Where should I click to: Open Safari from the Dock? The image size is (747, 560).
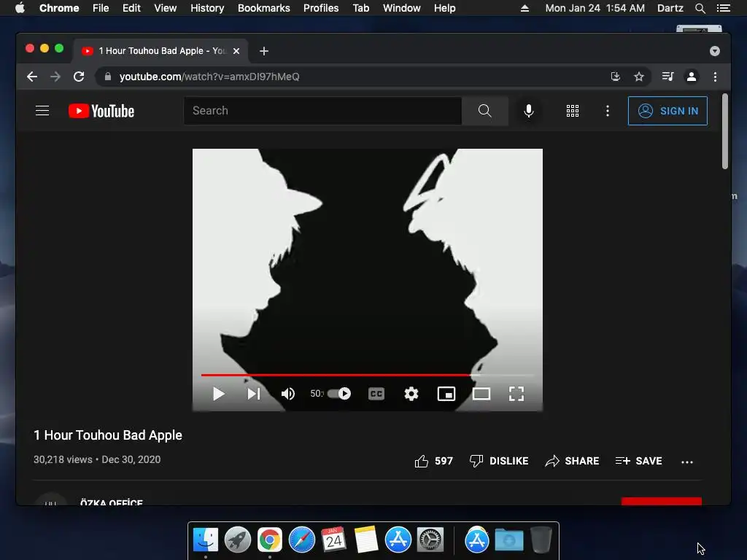(302, 540)
